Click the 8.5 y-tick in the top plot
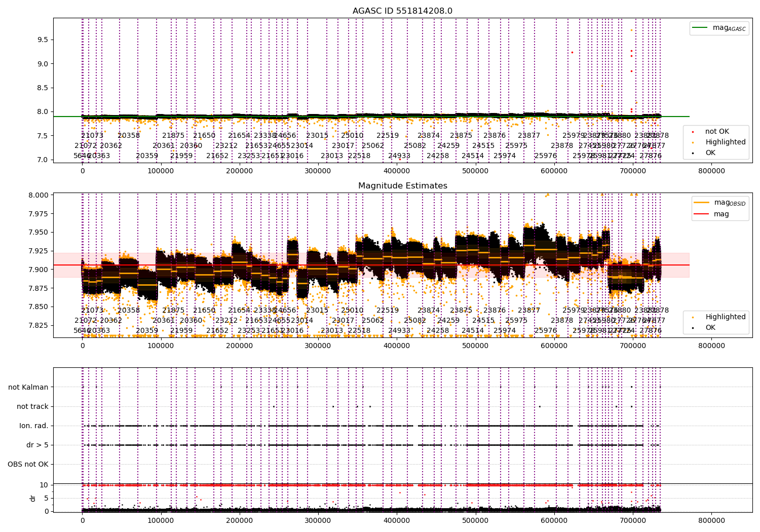760x532 pixels. 43,88
